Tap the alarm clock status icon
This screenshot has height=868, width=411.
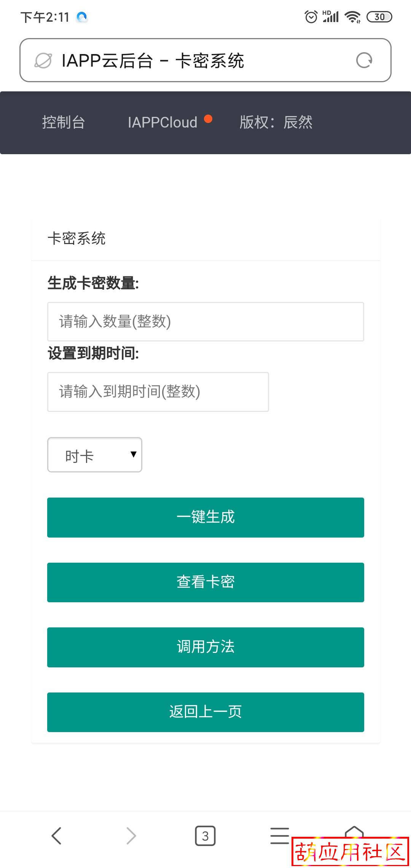pos(311,17)
